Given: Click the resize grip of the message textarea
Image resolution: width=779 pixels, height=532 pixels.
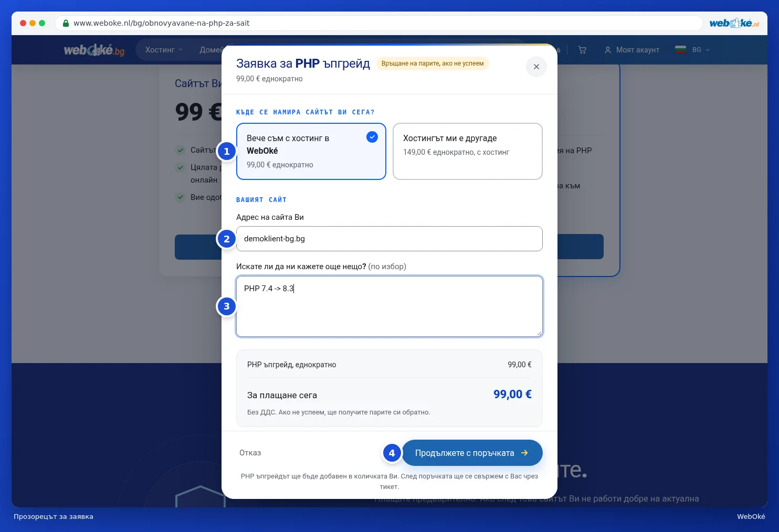Looking at the screenshot, I should pyautogui.click(x=539, y=333).
